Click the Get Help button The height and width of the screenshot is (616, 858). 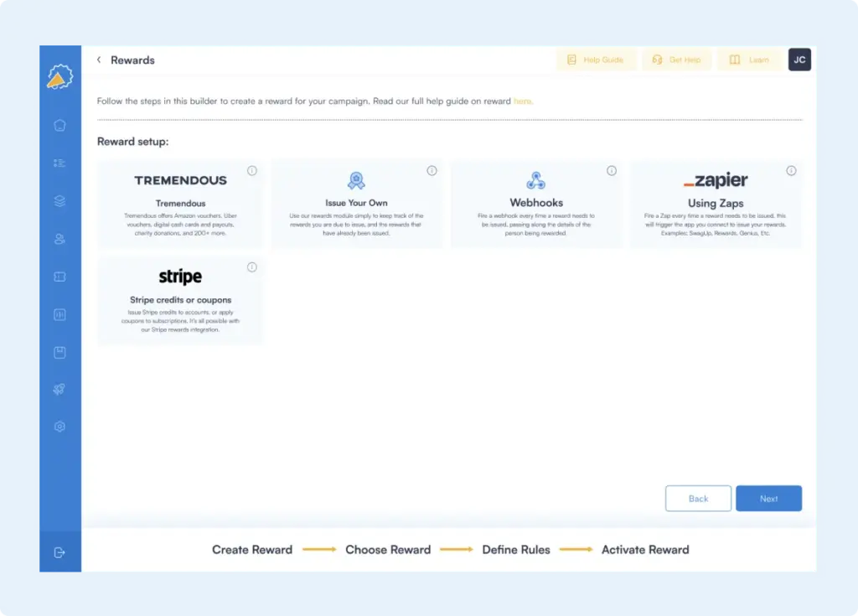(x=676, y=60)
